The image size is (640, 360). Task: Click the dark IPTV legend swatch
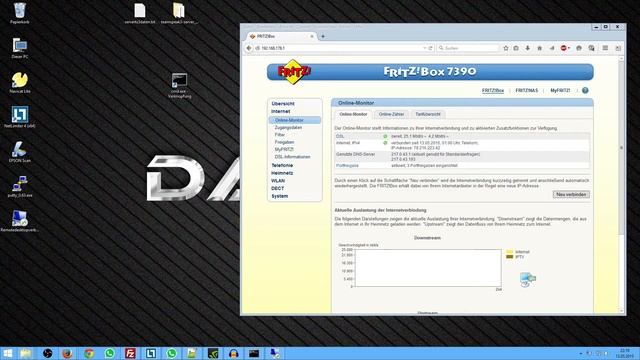509,257
